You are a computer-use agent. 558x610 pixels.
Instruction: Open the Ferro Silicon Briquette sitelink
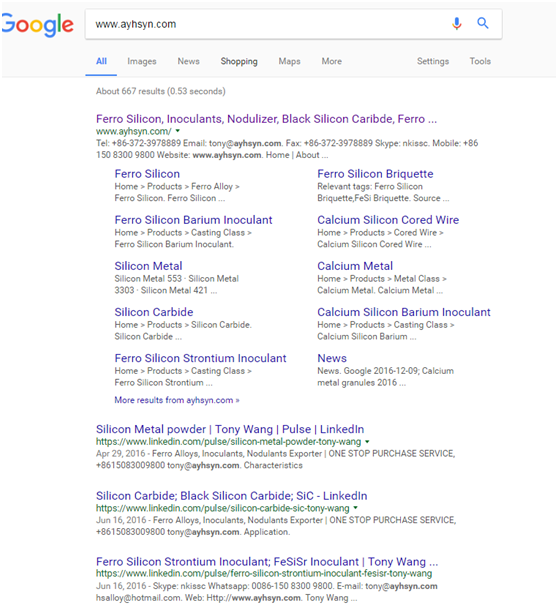(x=375, y=174)
